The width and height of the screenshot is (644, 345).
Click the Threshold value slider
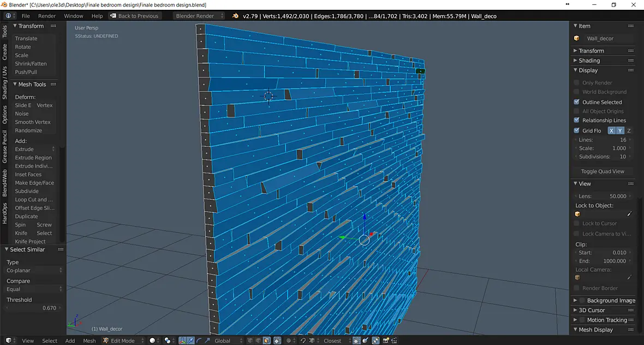coord(34,308)
